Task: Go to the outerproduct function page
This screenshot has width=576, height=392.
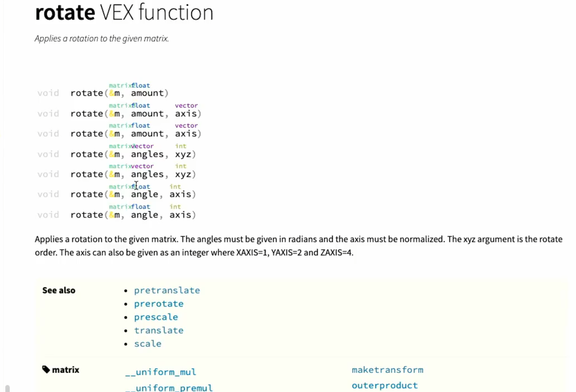Action: (385, 385)
